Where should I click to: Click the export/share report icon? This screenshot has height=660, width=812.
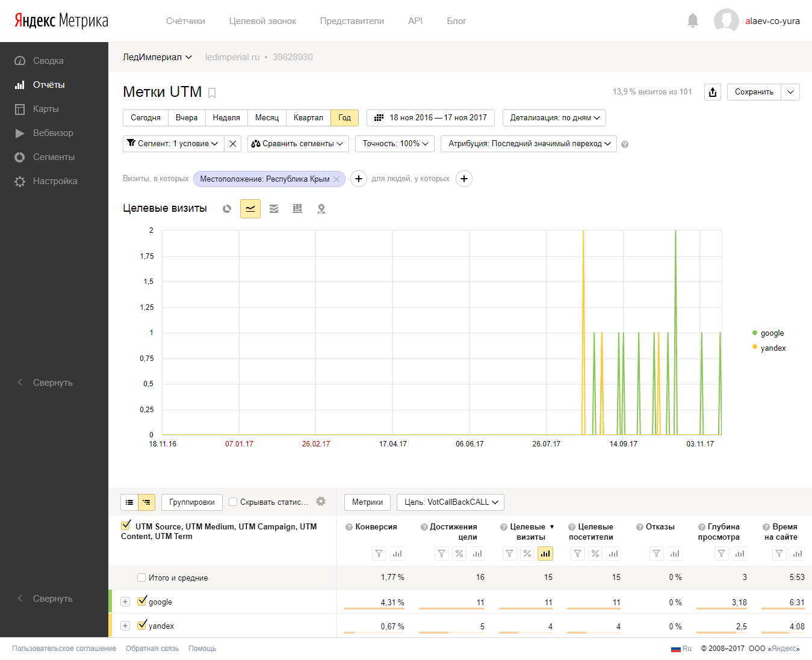tap(713, 92)
